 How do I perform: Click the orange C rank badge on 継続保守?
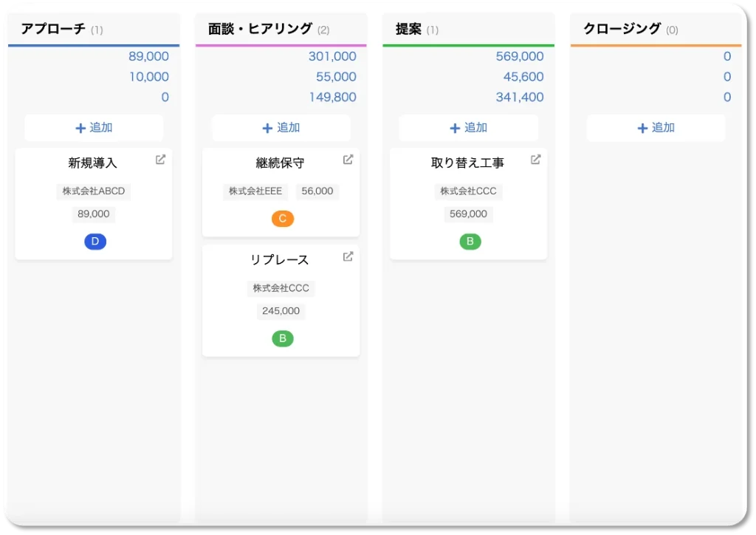coord(282,219)
